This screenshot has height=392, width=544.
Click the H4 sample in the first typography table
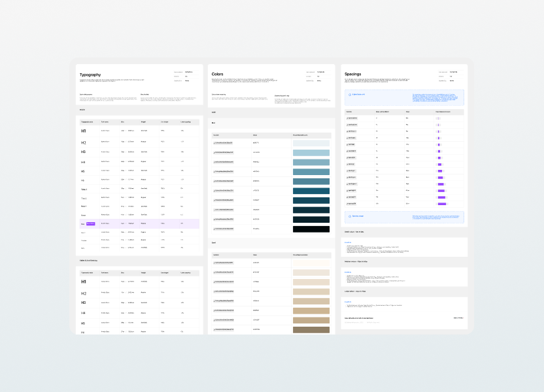(x=83, y=162)
